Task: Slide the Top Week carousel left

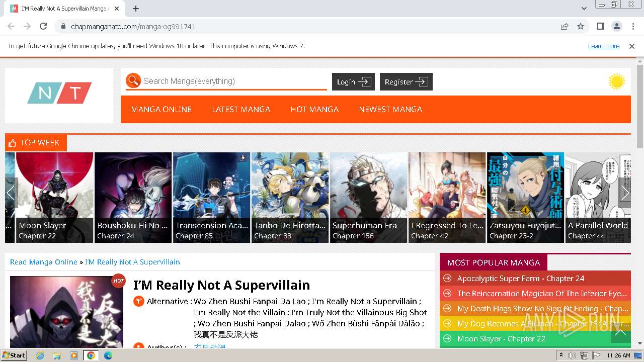Action: (x=11, y=193)
